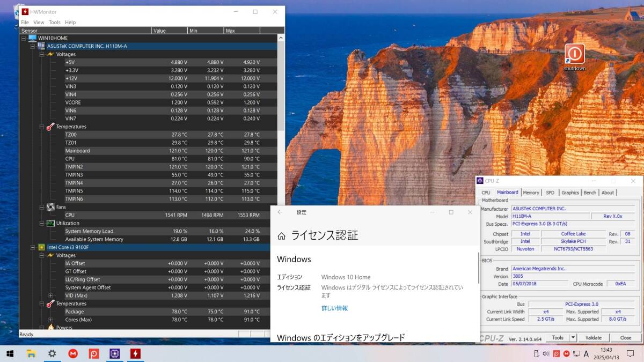Collapse the ASUSTeK Voltages group

[42, 54]
